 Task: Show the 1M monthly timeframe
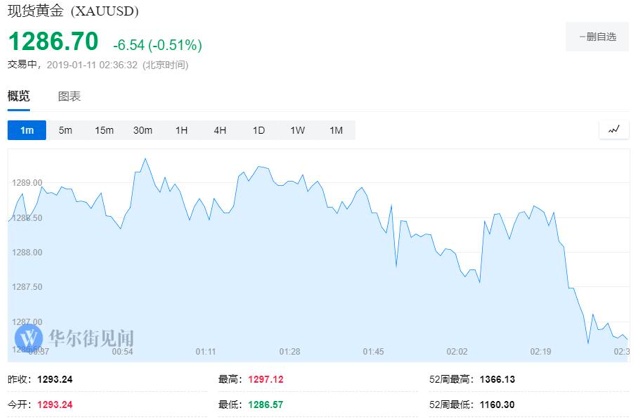pos(336,131)
